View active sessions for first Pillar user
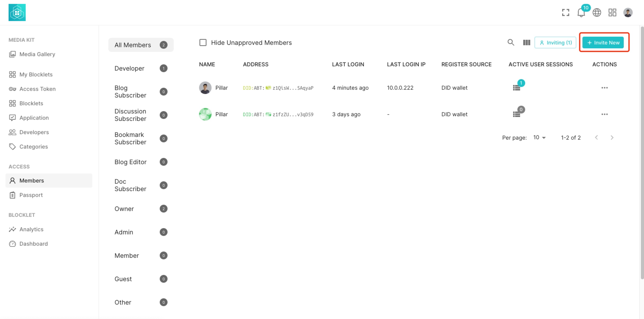Viewport: 644px width, 319px height. [x=517, y=88]
